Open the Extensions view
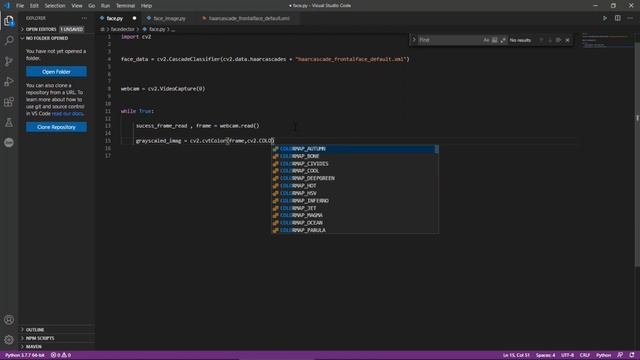The image size is (640, 360). pos(9,102)
